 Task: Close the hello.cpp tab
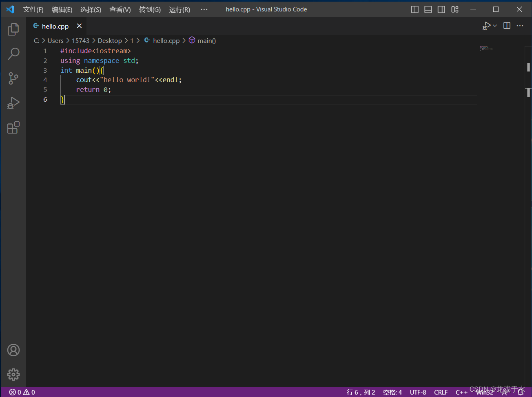[79, 26]
